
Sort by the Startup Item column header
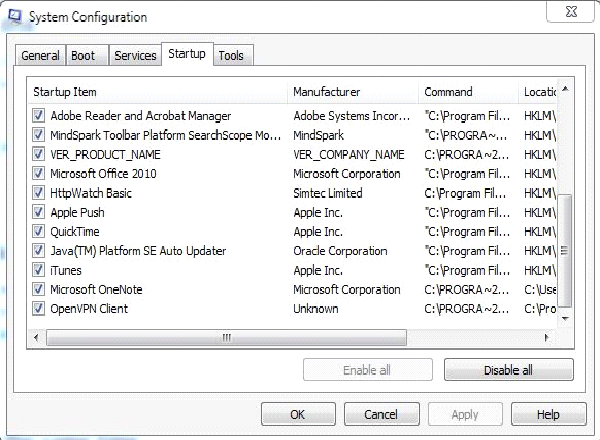pos(157,92)
